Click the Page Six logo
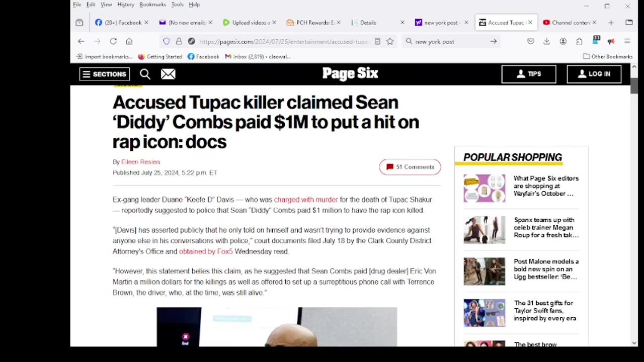The height and width of the screenshot is (362, 644). click(x=350, y=73)
